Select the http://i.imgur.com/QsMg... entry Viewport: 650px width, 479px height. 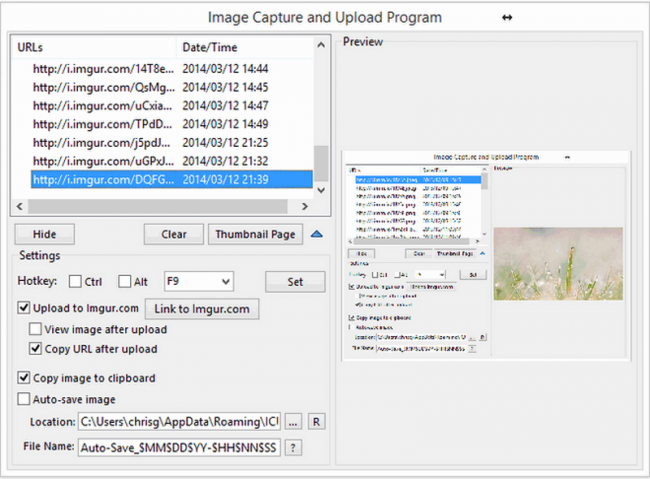click(x=103, y=87)
